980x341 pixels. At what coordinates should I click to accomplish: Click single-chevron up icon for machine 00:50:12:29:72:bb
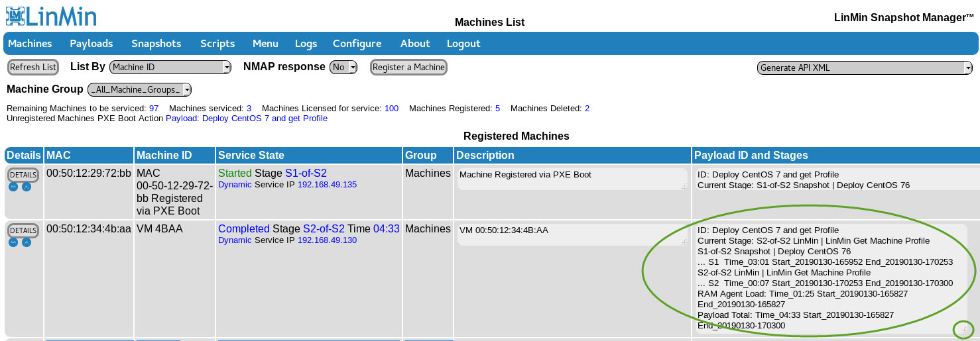click(x=27, y=187)
